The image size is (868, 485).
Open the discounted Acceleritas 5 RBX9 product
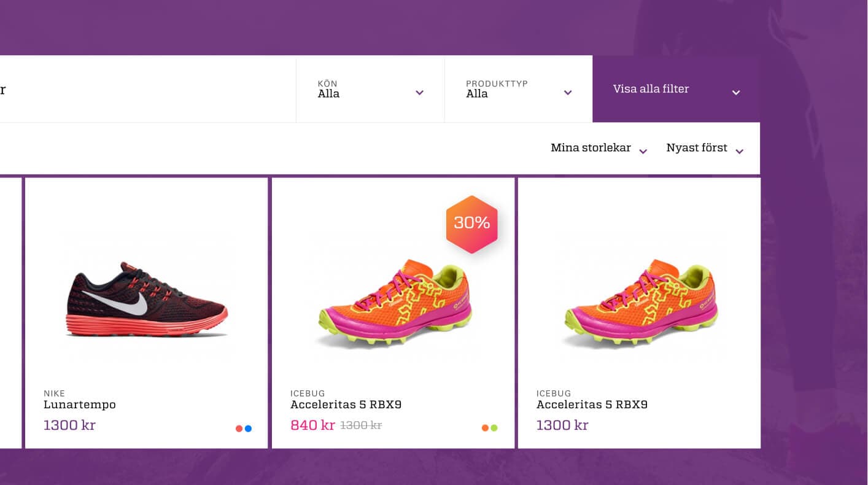pos(346,405)
